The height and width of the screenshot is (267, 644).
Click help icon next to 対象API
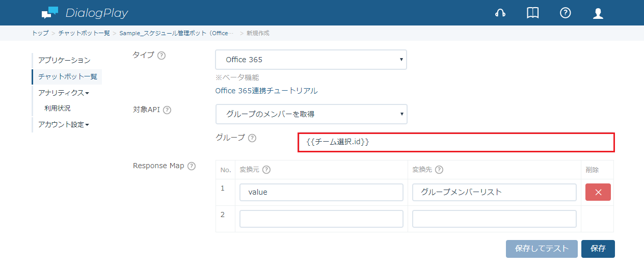point(167,110)
